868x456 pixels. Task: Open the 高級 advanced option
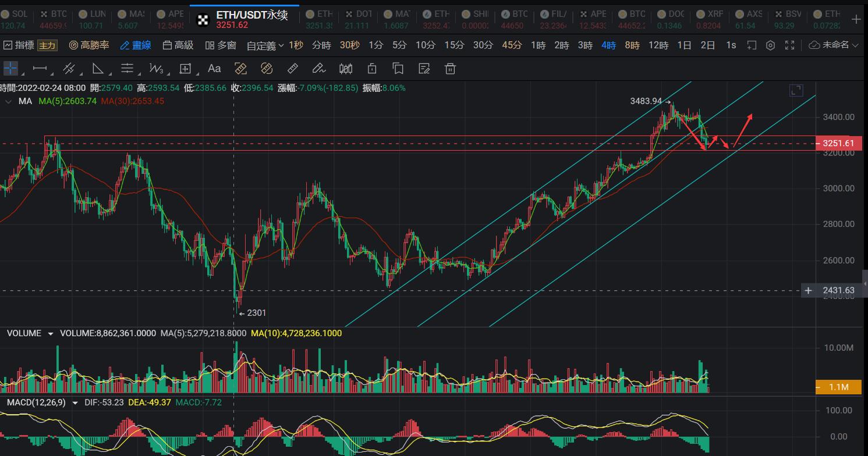pos(178,45)
